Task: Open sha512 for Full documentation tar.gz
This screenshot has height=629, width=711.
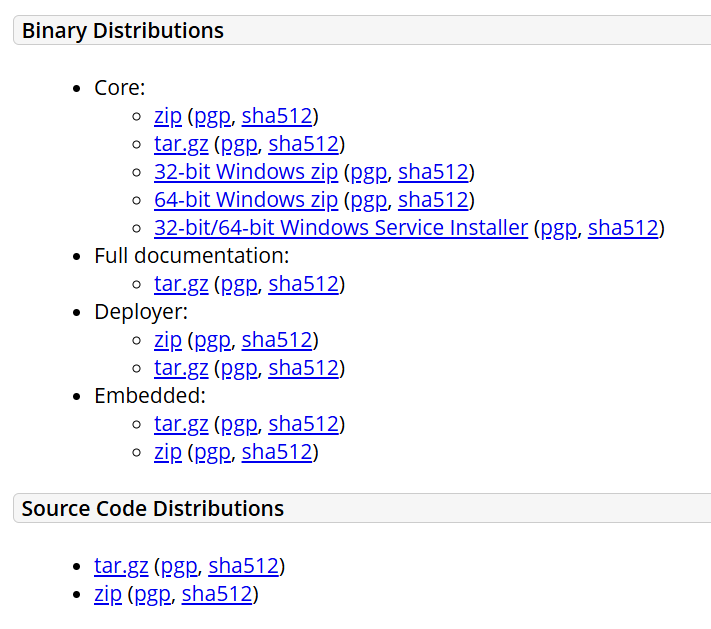Action: (303, 284)
